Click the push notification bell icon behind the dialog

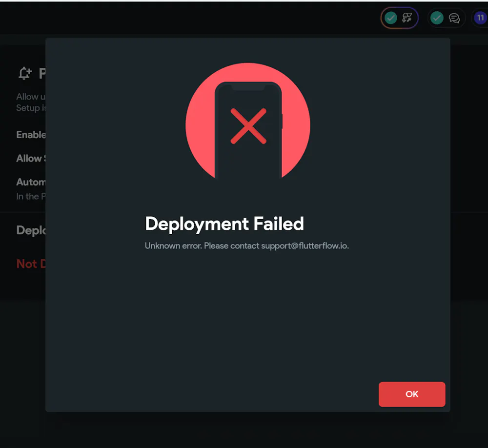[x=24, y=74]
